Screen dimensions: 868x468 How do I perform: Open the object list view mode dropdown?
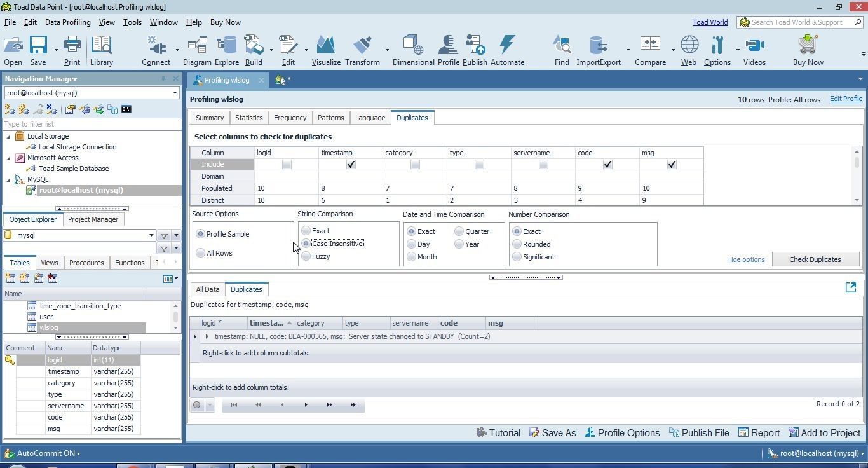[170, 279]
